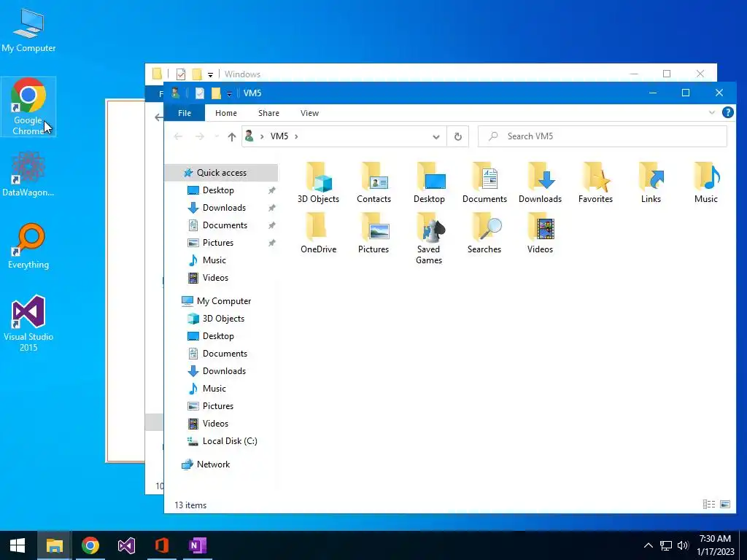Select the Links folder
Viewport: 747px width, 560px height.
click(651, 183)
